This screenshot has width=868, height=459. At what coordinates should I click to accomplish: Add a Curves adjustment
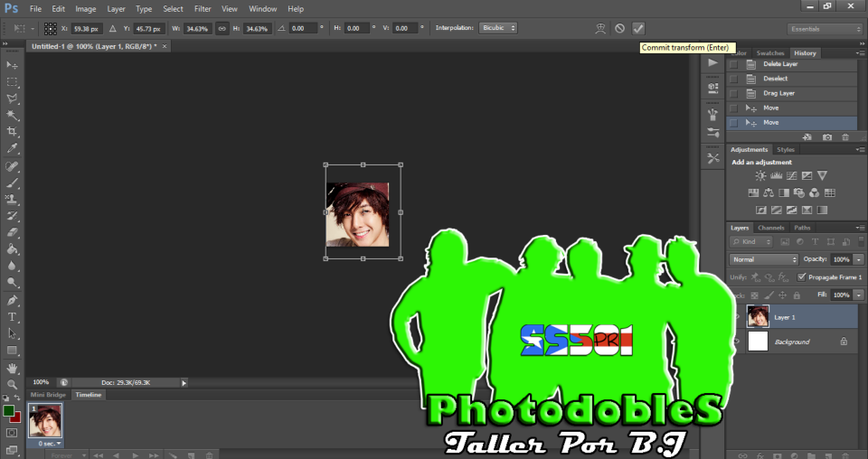[792, 176]
